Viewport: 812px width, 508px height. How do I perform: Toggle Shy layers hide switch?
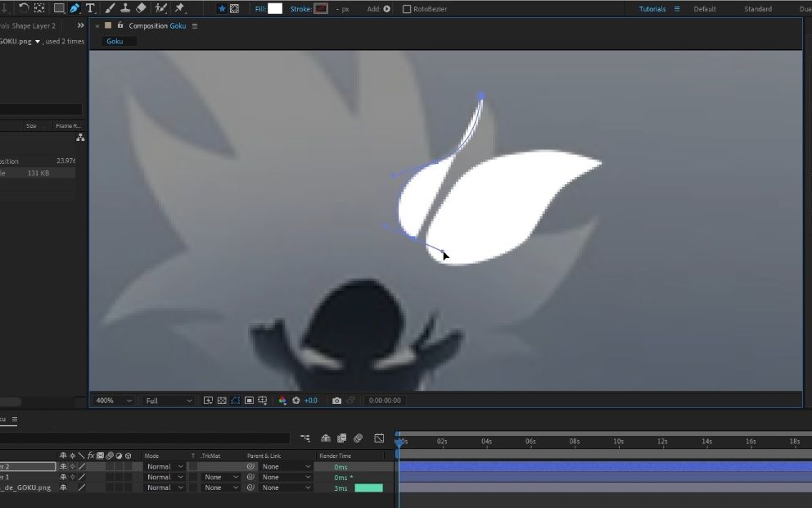[326, 438]
